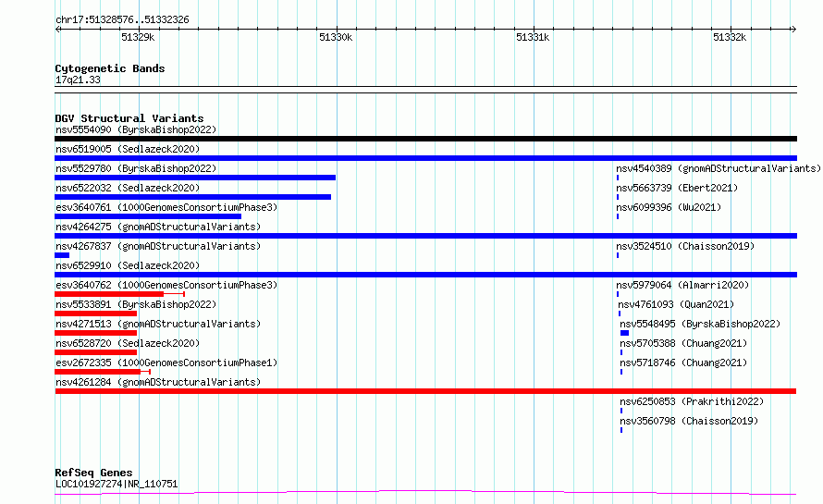Viewport: 823px width, 504px height.
Task: Open nsv4761093 (Quan2021) variant label
Action: (676, 304)
